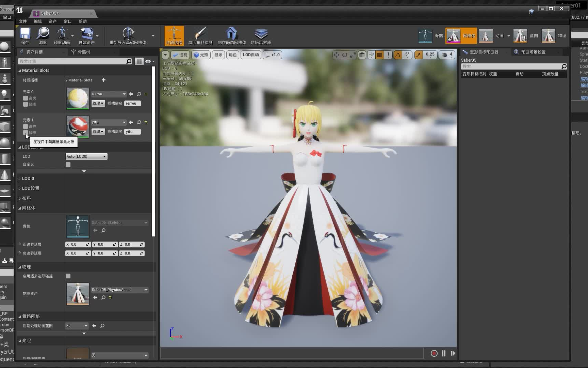
Task: Click the Browse (浏览) magnifier toolbar icon
Action: point(43,36)
